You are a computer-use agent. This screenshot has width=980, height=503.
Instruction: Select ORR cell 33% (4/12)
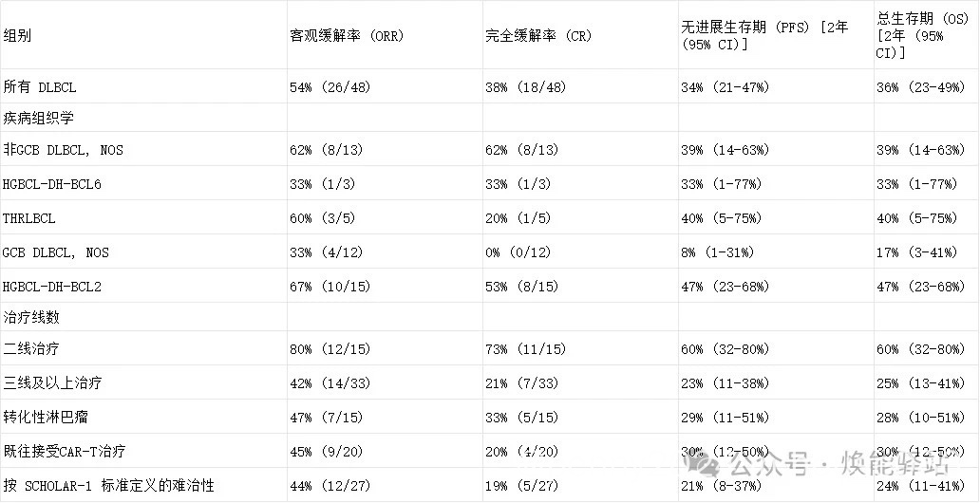(326, 252)
